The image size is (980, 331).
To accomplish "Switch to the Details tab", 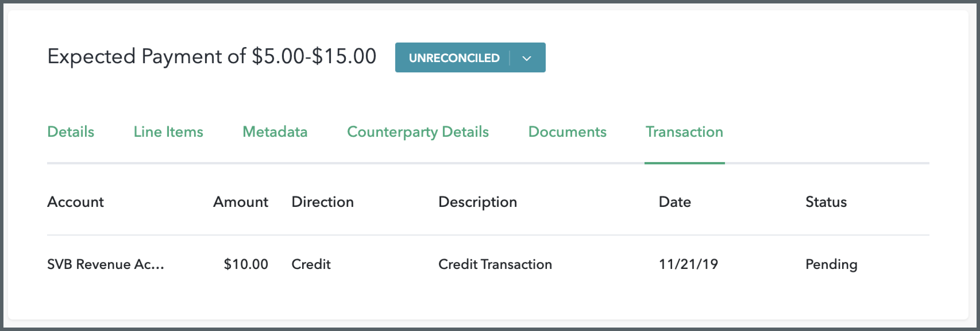I will pos(70,132).
